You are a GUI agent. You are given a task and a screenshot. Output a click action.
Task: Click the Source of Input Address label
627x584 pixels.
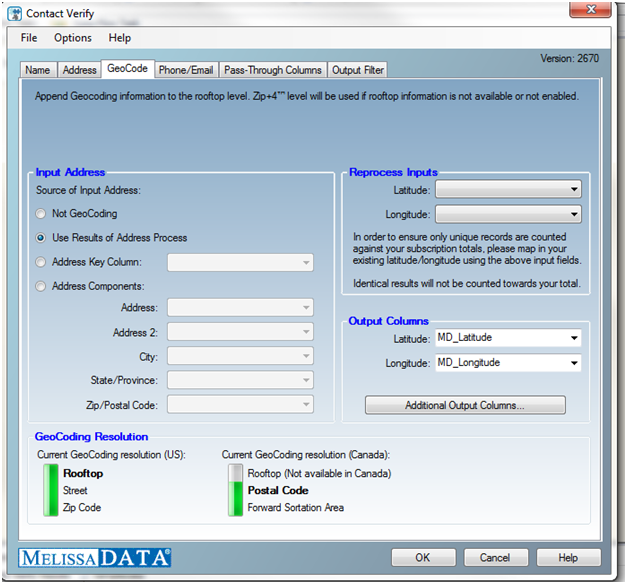coord(88,190)
